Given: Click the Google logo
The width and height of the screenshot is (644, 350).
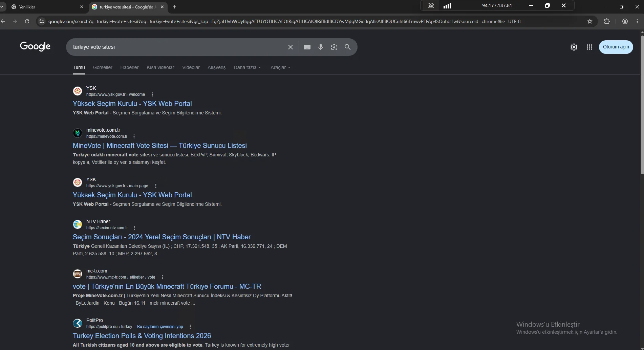Looking at the screenshot, I should (35, 47).
